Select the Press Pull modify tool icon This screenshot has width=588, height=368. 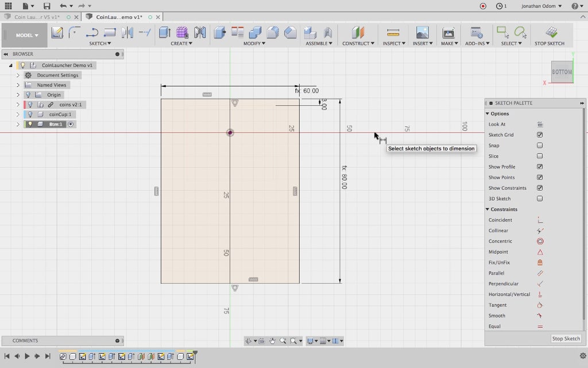(219, 33)
